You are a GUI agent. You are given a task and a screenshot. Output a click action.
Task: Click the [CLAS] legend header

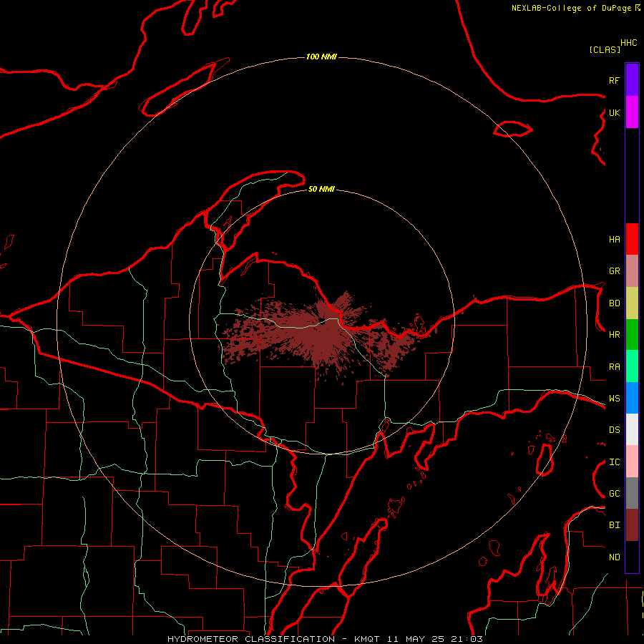coord(605,49)
